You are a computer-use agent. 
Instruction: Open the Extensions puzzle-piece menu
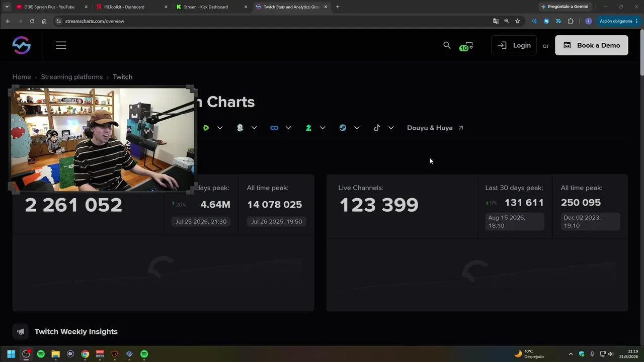click(x=571, y=21)
